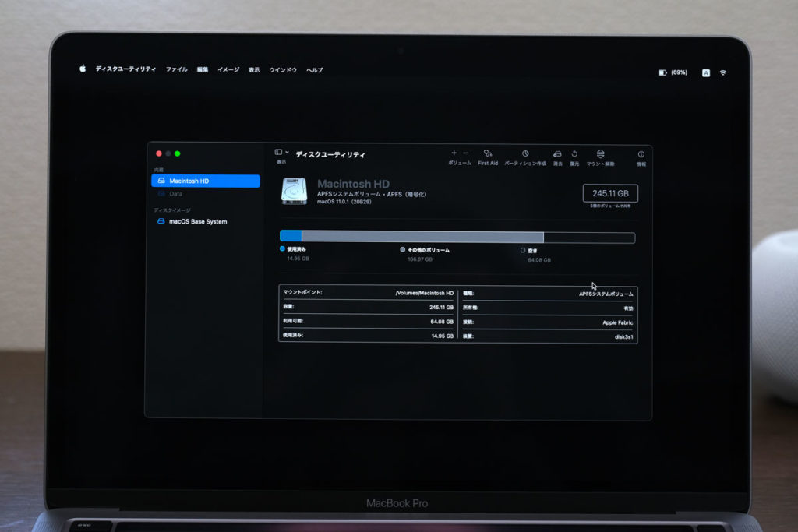
Task: Click the remove volume minus icon
Action: pyautogui.click(x=465, y=153)
